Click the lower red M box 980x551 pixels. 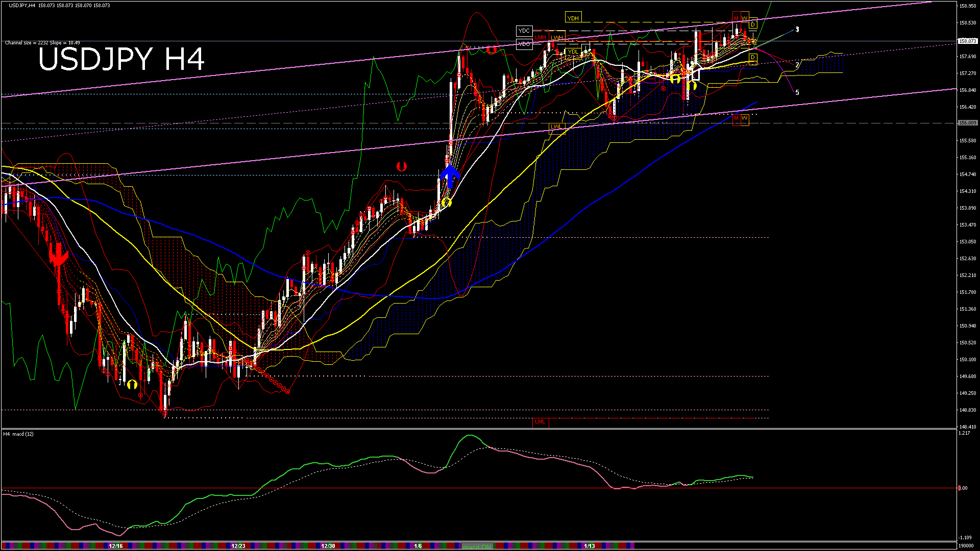[736, 118]
